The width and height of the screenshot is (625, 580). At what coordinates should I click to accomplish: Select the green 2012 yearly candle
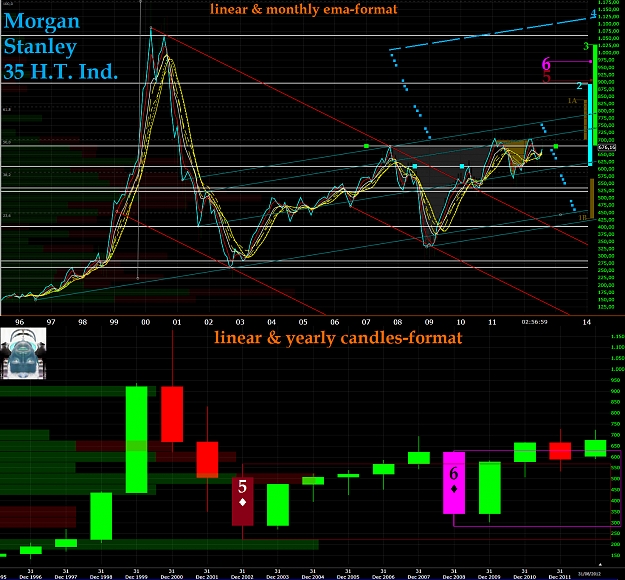[596, 448]
